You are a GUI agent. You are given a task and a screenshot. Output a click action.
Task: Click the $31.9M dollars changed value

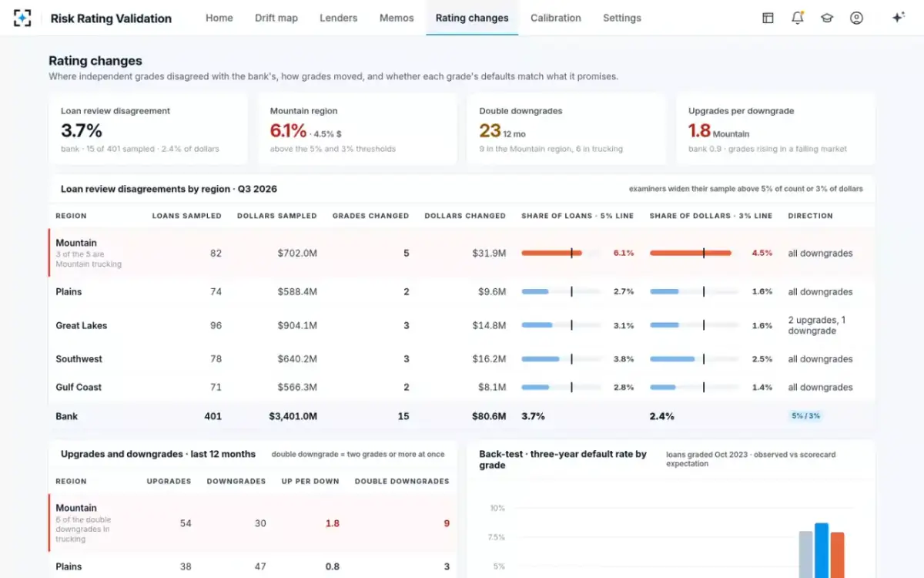coord(489,253)
